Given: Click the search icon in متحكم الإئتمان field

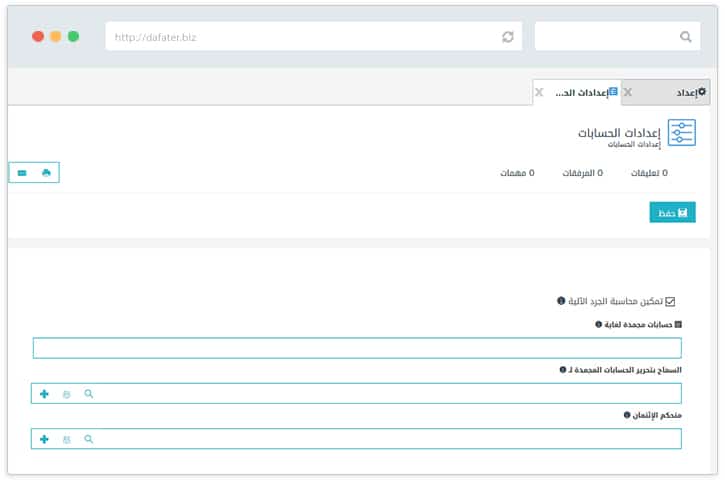Looking at the screenshot, I should (x=89, y=439).
